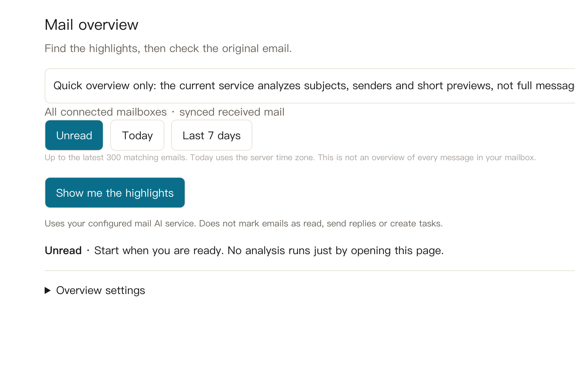Image resolution: width=575 pixels, height=392 pixels.
Task: Click the Does not mark emails as read sentence
Action: pyautogui.click(x=321, y=223)
